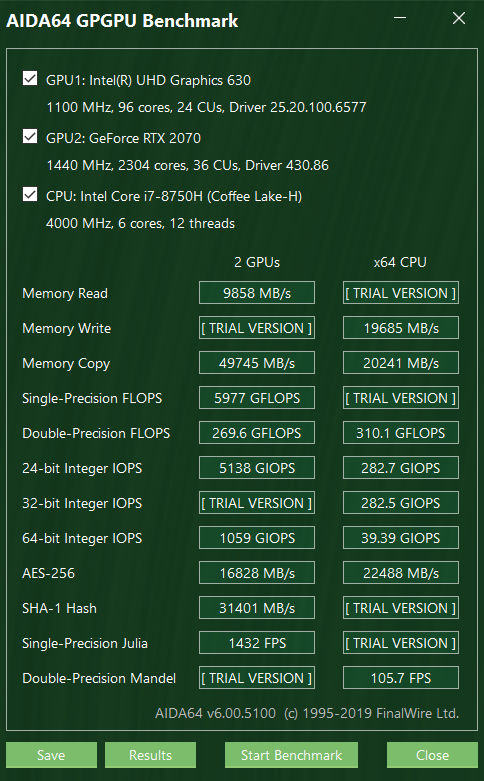Screen dimensions: 484x781
Task: Click the 5138 GIOPS 24-bit integer result
Action: tap(257, 468)
